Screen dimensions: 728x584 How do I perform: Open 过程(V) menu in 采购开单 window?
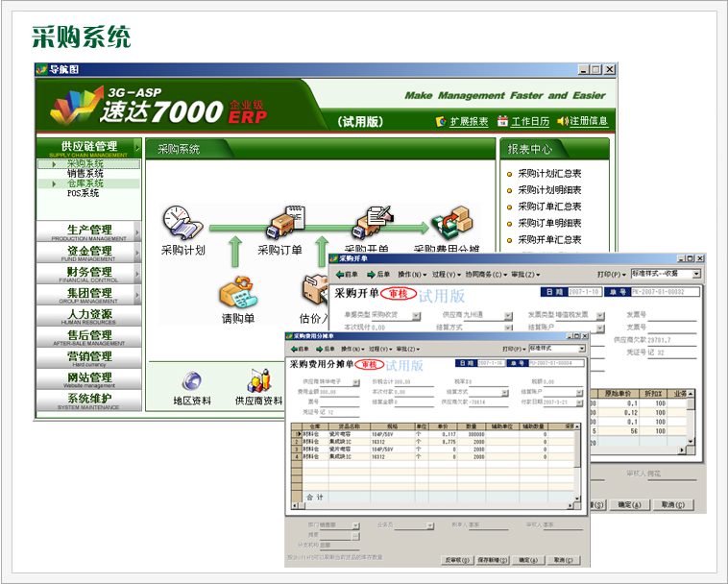click(447, 275)
